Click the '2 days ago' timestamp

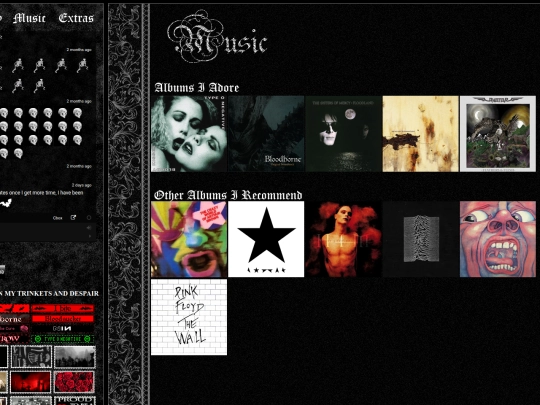pos(82,185)
